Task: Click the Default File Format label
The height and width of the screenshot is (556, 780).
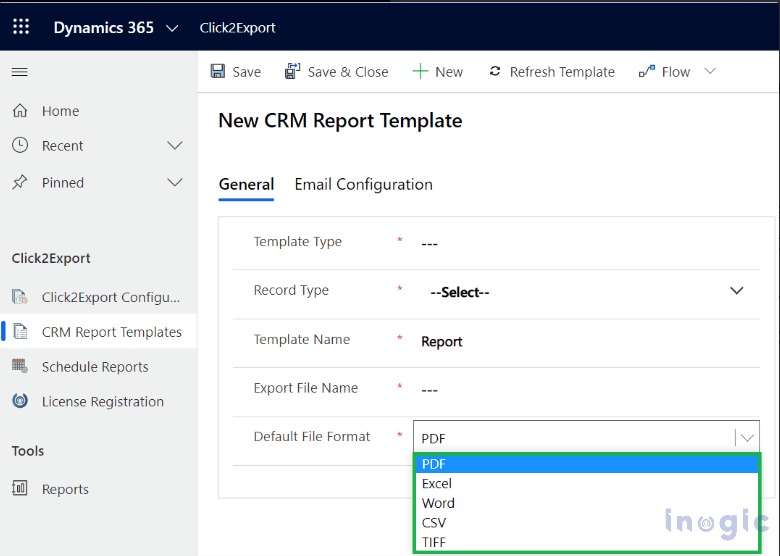Action: (x=312, y=437)
